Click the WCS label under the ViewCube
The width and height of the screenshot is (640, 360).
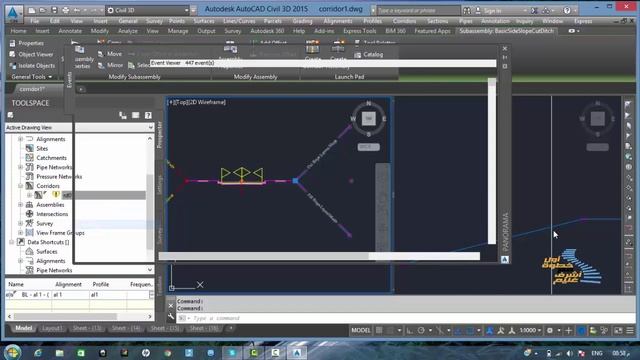(369, 147)
